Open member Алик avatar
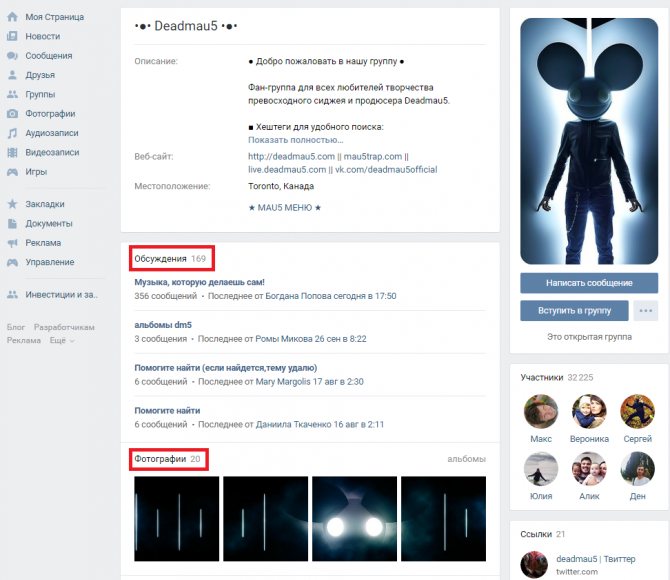Viewport: 670px width, 580px height. point(589,469)
